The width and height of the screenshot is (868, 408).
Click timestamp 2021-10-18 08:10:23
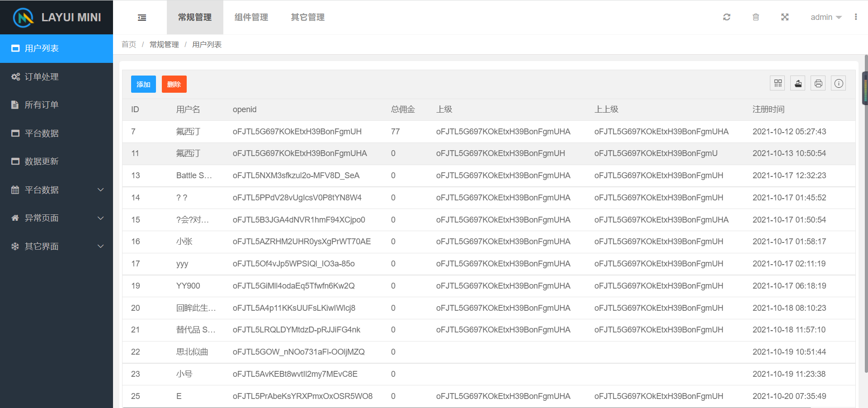pyautogui.click(x=789, y=308)
